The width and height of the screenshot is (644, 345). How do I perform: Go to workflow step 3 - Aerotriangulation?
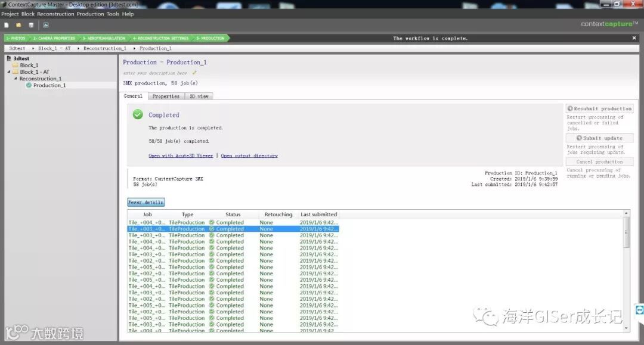pos(104,38)
